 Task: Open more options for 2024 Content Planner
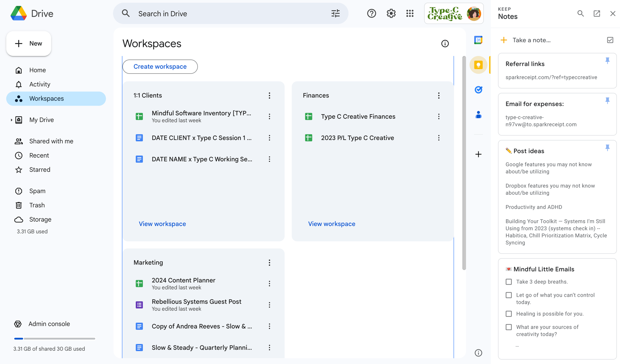coord(269,283)
